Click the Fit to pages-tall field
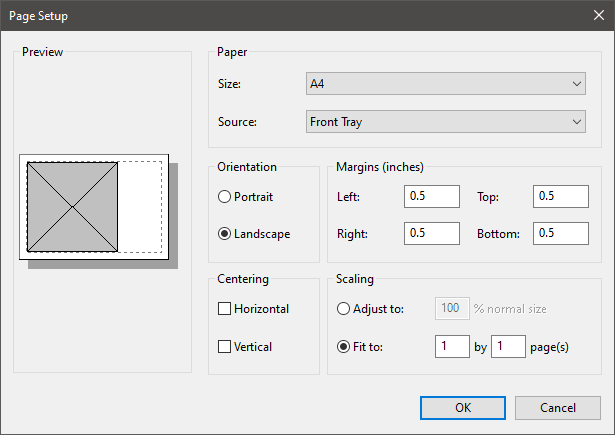 tap(508, 347)
